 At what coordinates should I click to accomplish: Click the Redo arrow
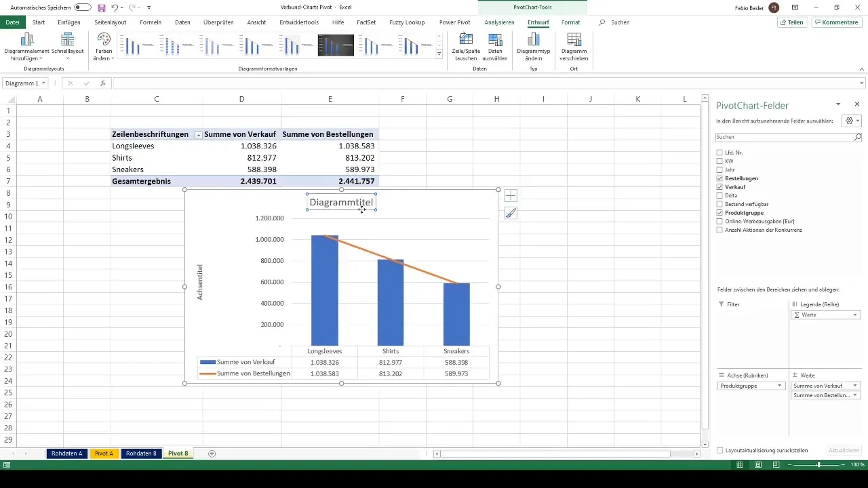click(x=132, y=7)
